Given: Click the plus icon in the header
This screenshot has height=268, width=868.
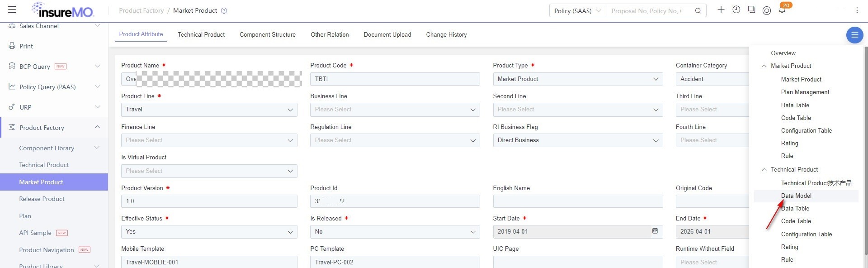Looking at the screenshot, I should pos(721,10).
